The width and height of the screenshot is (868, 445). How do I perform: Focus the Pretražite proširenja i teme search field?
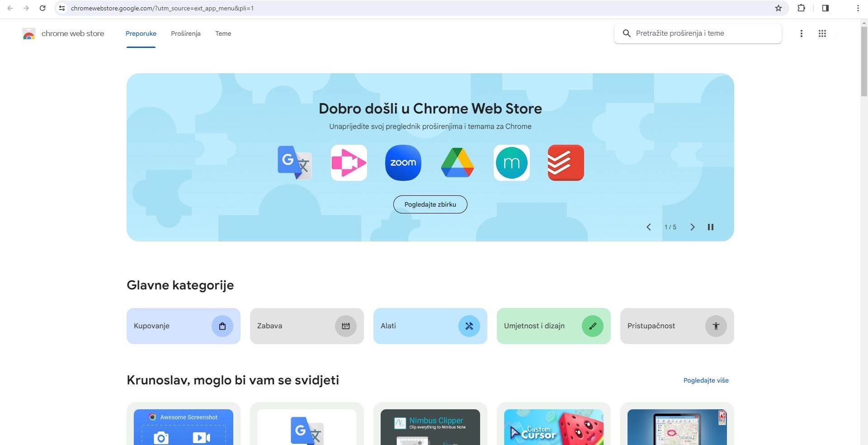click(x=698, y=33)
